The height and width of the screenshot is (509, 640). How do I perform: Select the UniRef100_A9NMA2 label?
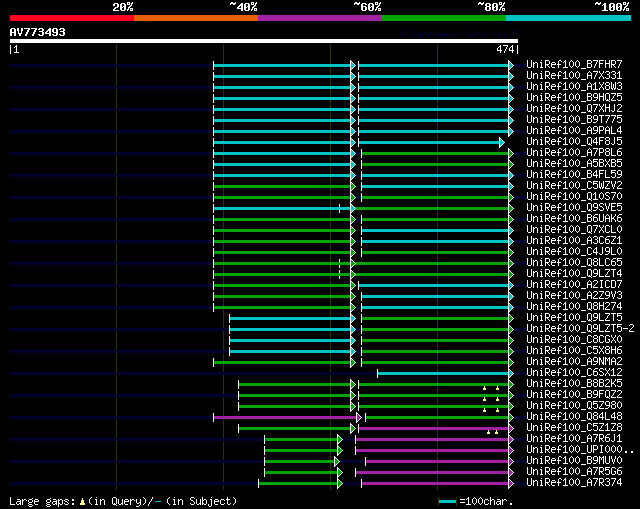tap(574, 362)
